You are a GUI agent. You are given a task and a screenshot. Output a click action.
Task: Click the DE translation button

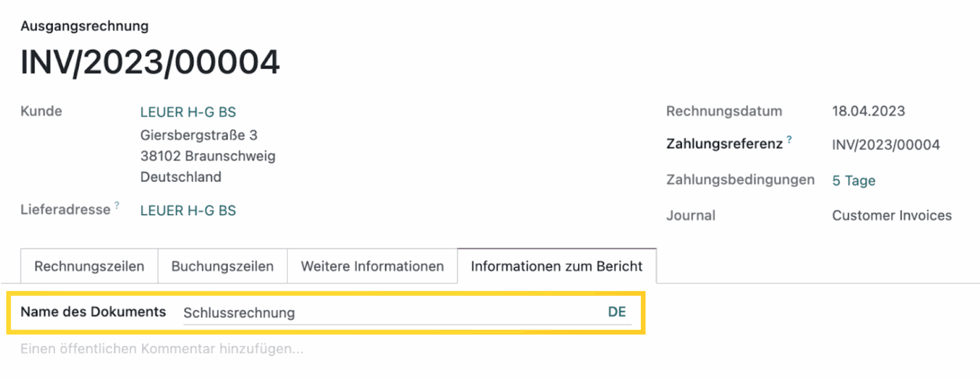click(617, 312)
